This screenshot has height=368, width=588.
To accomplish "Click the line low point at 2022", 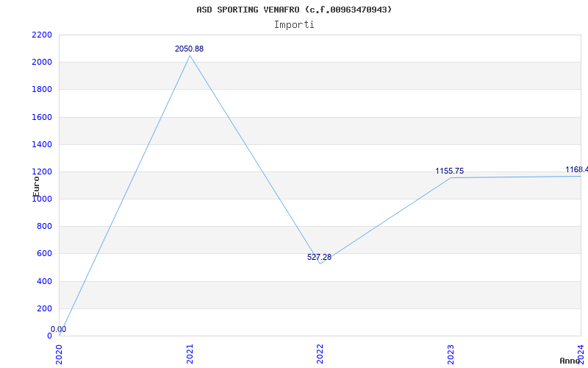I will [320, 263].
